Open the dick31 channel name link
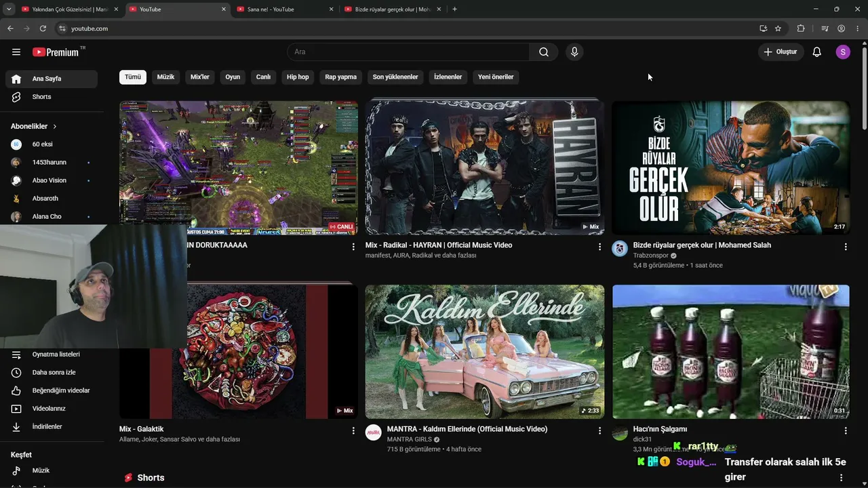The width and height of the screenshot is (868, 488). (642, 439)
